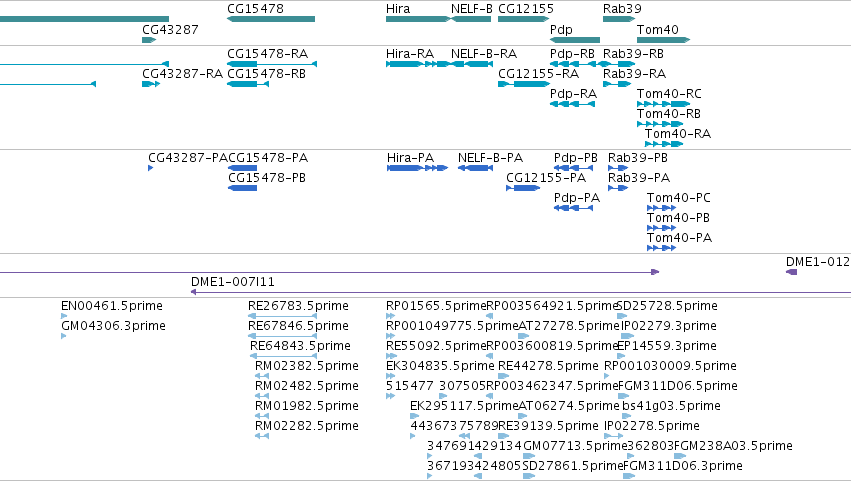Open transcript CG43287-RA label

(182, 74)
